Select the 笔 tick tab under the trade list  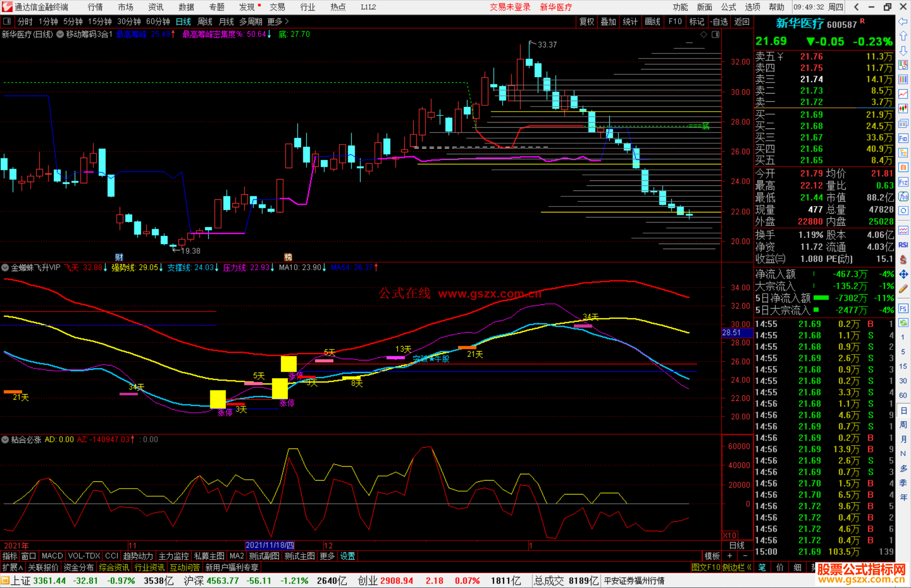[x=762, y=568]
